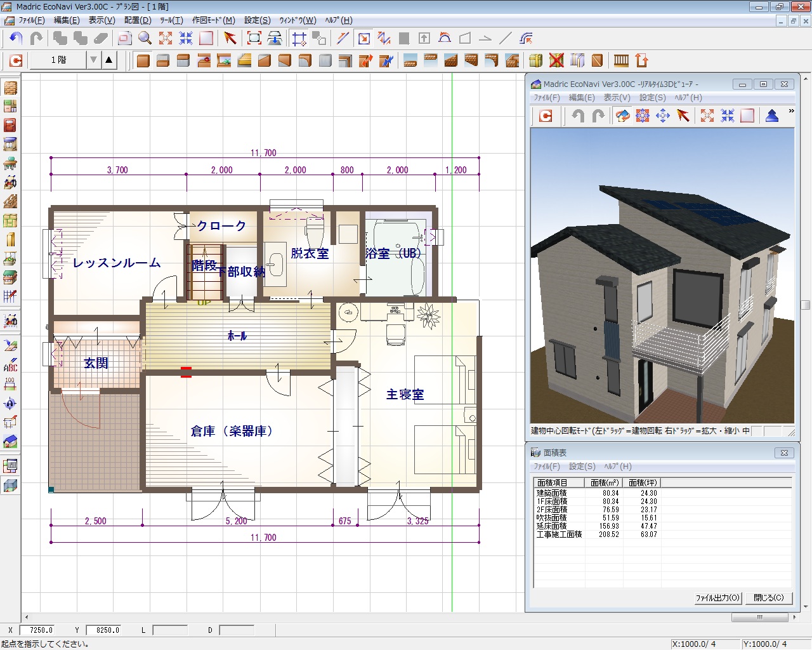The height and width of the screenshot is (650, 812).
Task: Click the blue pan arrows in 3D viewer
Action: click(663, 116)
